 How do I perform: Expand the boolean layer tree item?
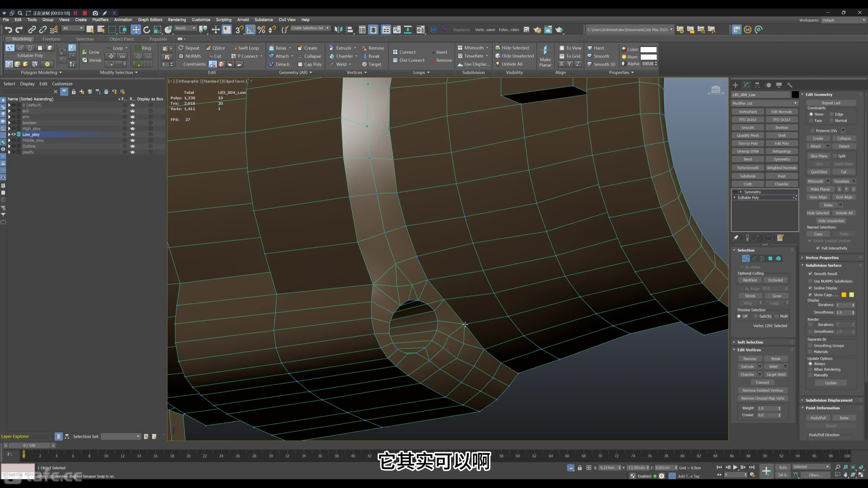pos(9,123)
